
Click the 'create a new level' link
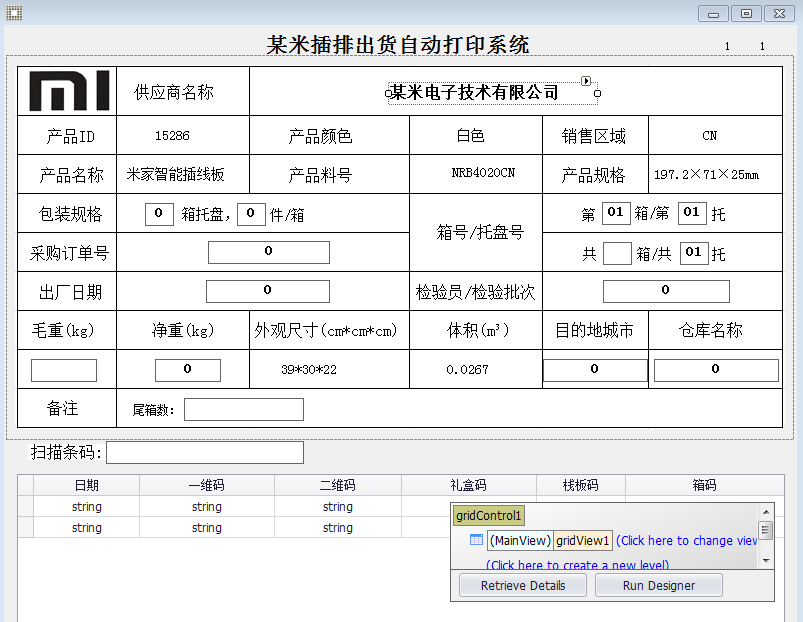pyautogui.click(x=577, y=565)
